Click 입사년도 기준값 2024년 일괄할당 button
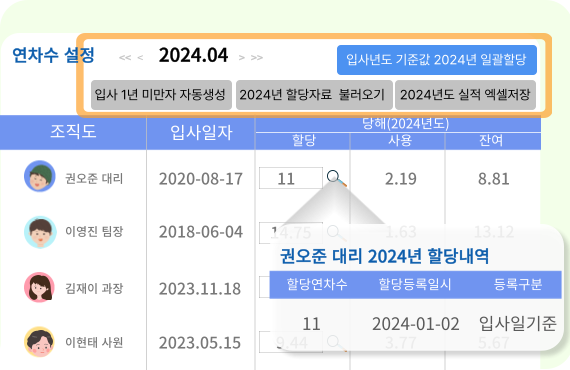Screen dimensions: 570x370 (437, 60)
